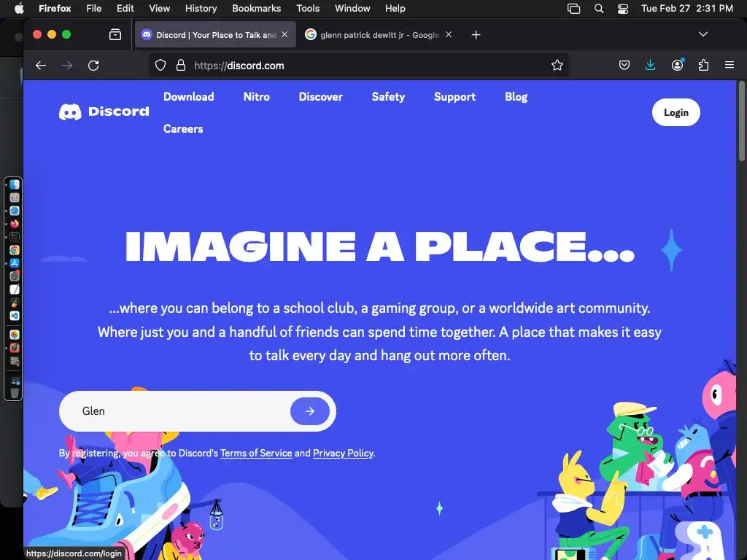Viewport: 747px width, 560px height.
Task: Open a new tab with the plus button
Action: click(x=476, y=35)
